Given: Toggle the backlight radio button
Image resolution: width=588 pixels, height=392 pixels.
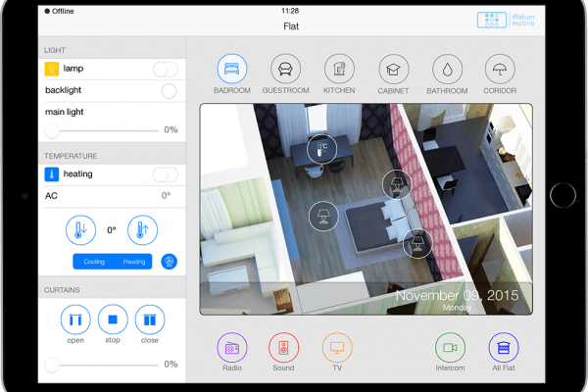Looking at the screenshot, I should click(x=169, y=91).
